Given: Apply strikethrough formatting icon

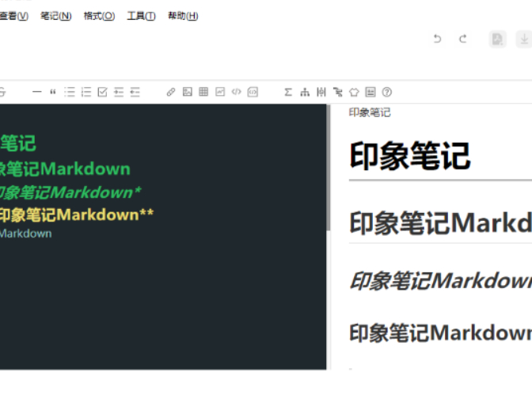Looking at the screenshot, I should 2,92.
